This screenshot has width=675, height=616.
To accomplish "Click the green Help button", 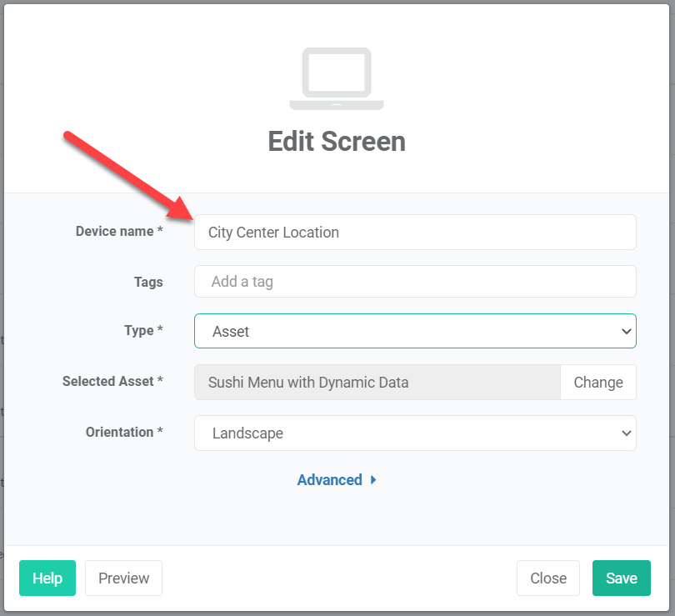I will 47,578.
